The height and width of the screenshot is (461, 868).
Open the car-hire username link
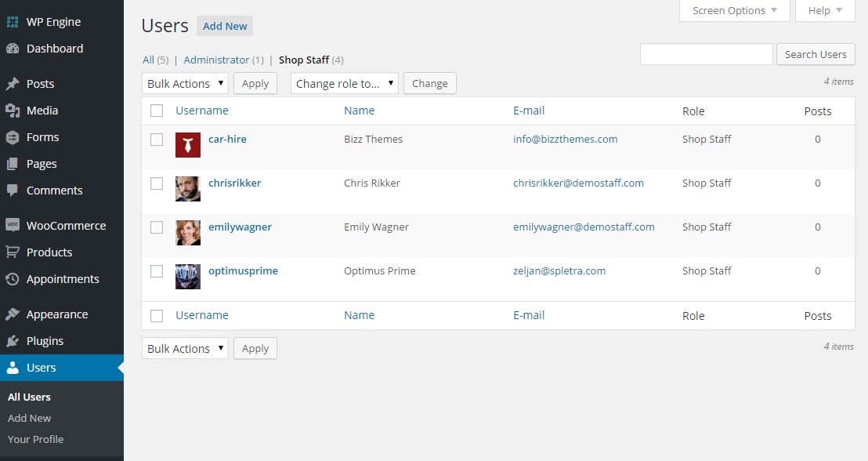point(227,139)
